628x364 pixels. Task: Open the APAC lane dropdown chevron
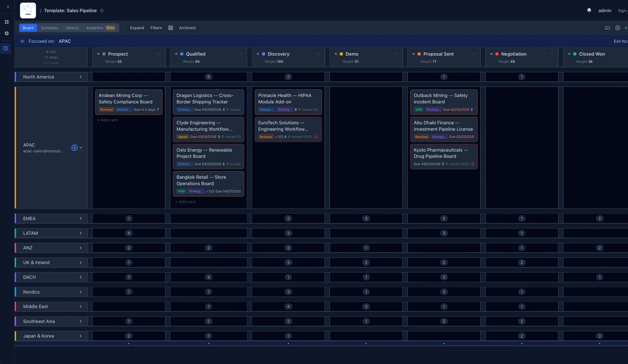(81, 148)
